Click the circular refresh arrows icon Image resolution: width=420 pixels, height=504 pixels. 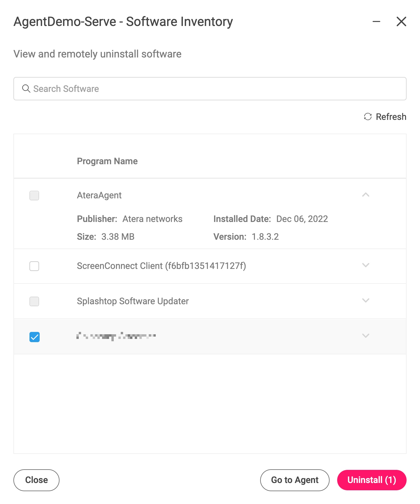368,117
